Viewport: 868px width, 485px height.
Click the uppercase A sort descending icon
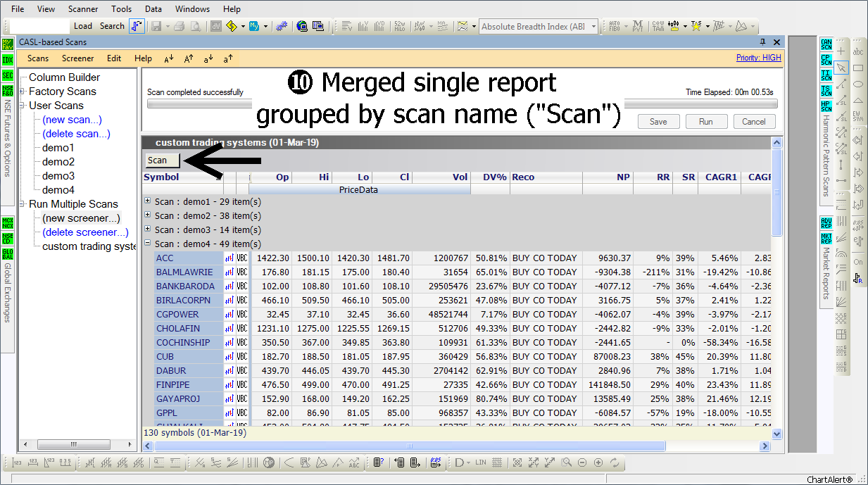click(169, 58)
